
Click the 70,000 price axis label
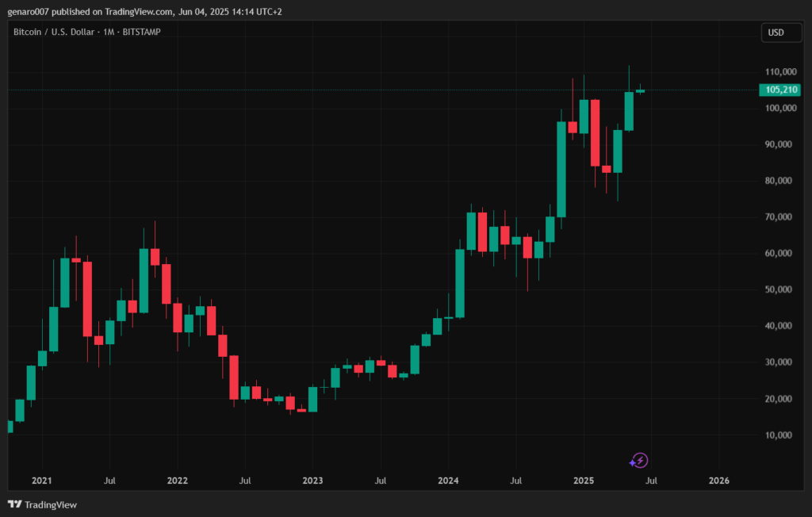click(x=780, y=217)
